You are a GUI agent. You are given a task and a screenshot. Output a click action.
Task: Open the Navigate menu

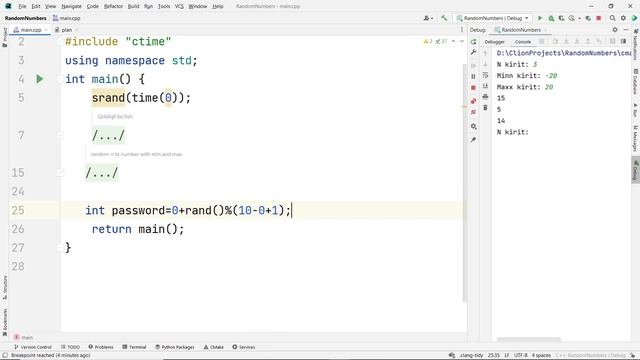click(x=71, y=6)
